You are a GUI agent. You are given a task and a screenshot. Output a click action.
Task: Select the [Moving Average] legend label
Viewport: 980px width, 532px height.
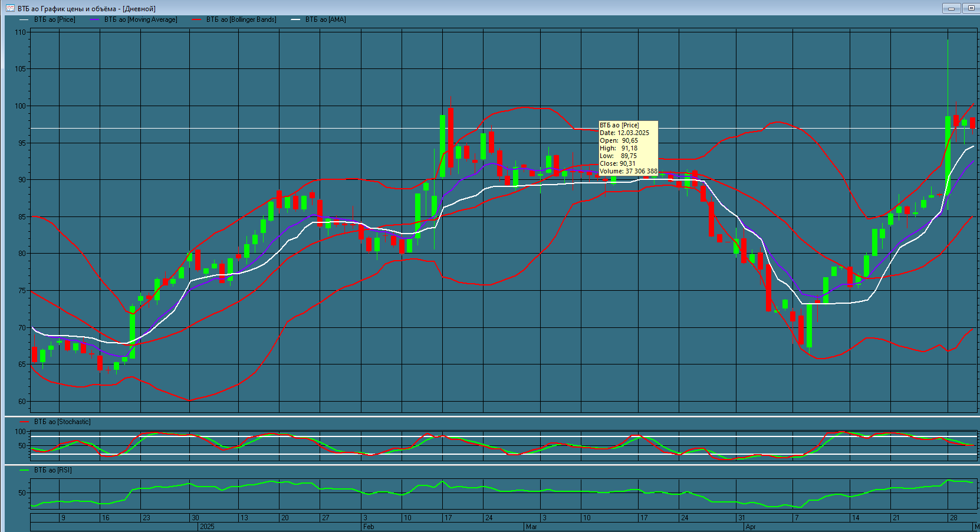[140, 19]
